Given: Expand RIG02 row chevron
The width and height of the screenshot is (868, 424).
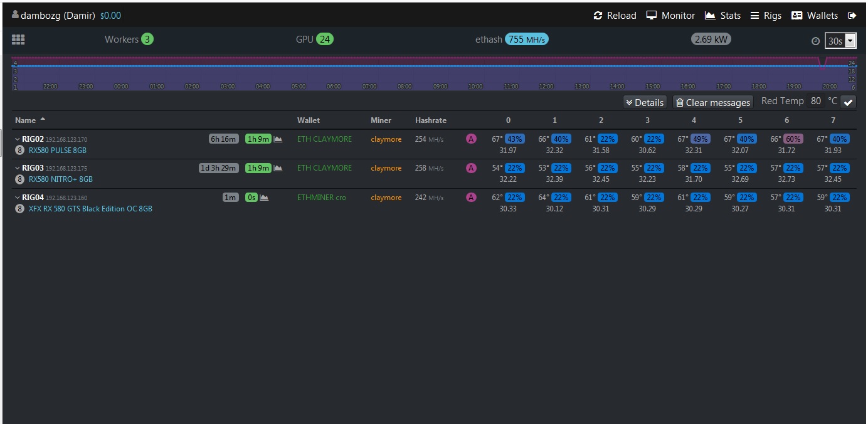Looking at the screenshot, I should [x=17, y=139].
